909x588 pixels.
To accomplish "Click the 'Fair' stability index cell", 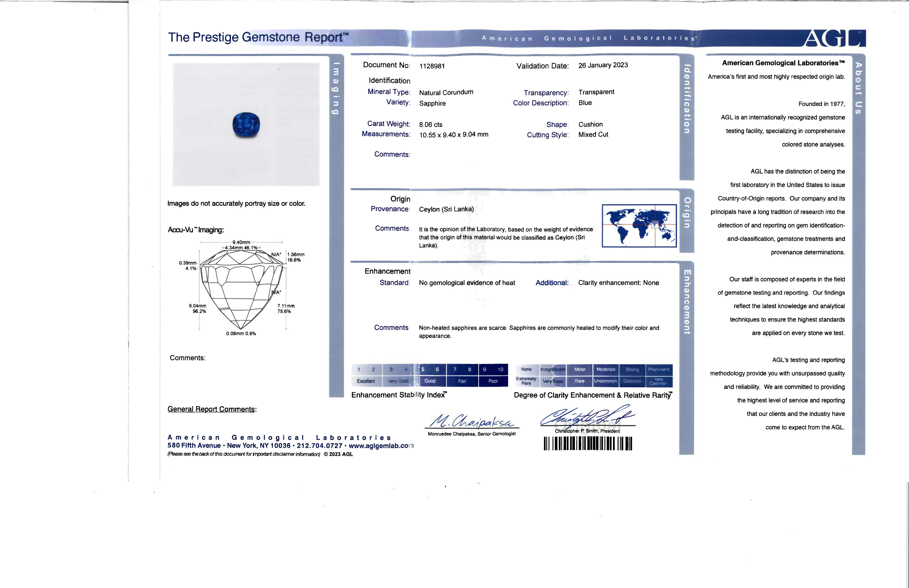I will point(462,381).
